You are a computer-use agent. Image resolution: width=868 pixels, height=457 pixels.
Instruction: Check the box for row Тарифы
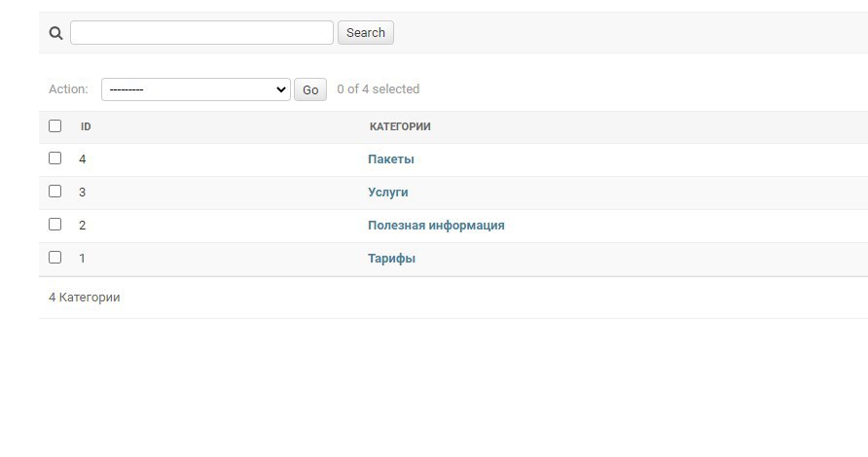pyautogui.click(x=54, y=258)
